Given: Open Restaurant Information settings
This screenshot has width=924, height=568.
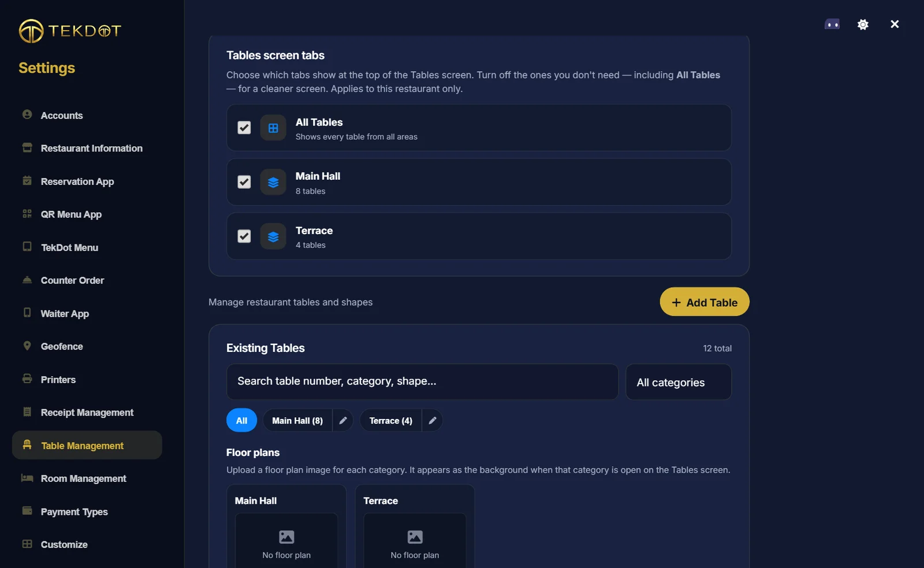Looking at the screenshot, I should coord(87,149).
